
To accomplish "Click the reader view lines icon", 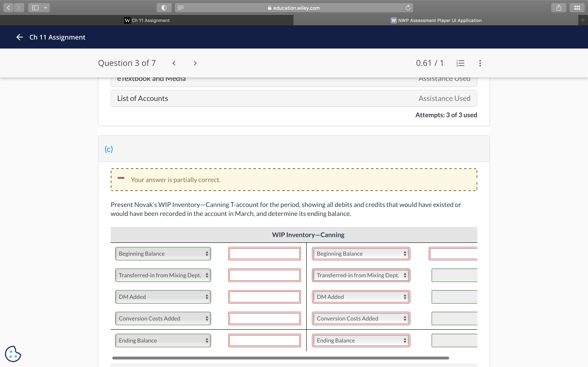I will (180, 8).
